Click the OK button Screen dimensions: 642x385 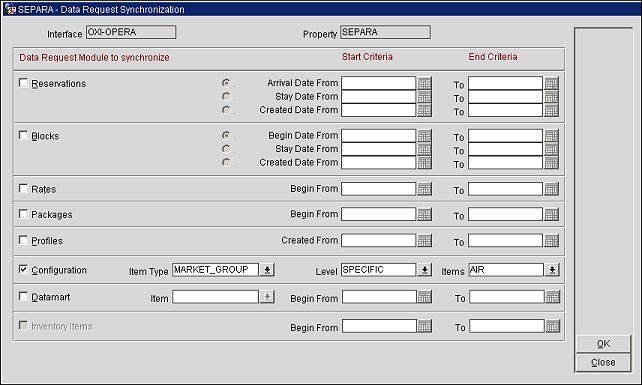603,344
